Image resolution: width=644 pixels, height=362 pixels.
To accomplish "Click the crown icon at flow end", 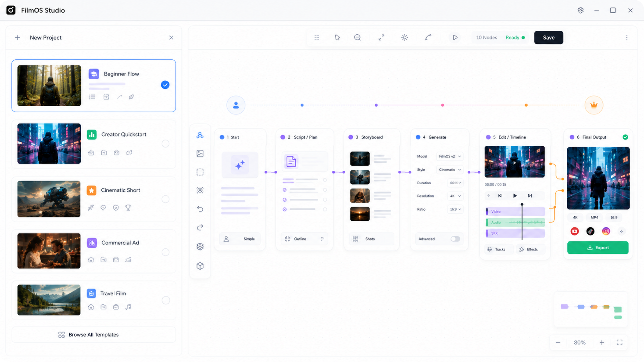I will pos(594,105).
